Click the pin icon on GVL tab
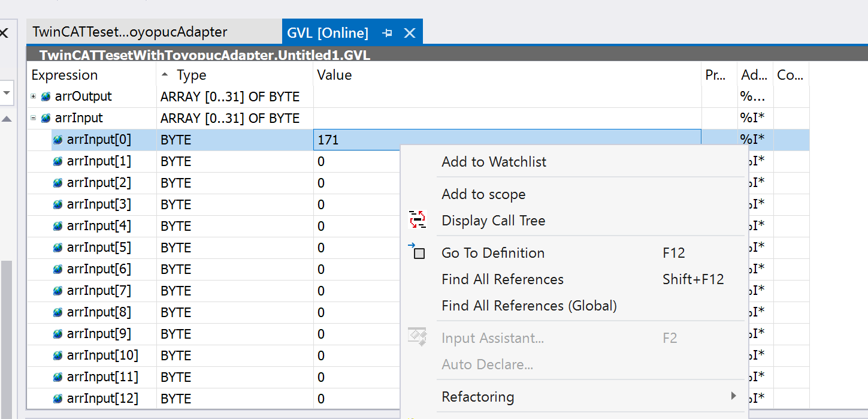868x419 pixels. pyautogui.click(x=387, y=33)
